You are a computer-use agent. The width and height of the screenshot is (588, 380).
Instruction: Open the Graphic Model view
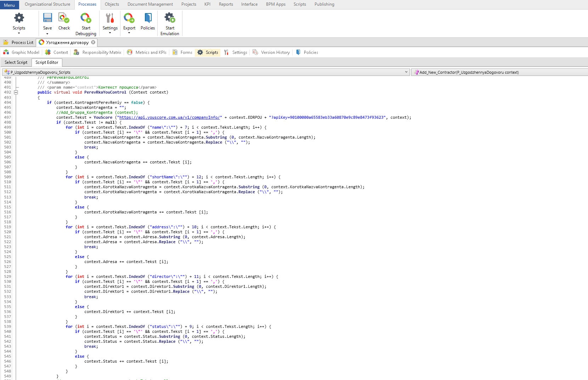pos(21,52)
